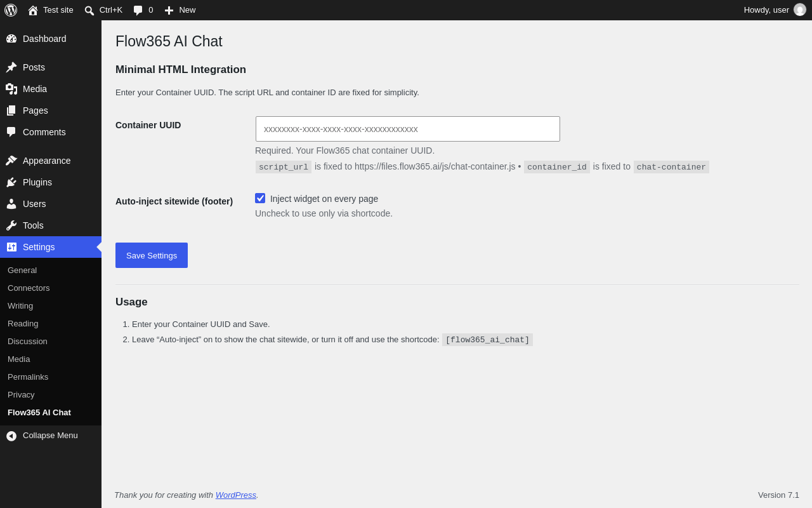Go to General settings submenu item
The image size is (812, 508).
click(22, 270)
